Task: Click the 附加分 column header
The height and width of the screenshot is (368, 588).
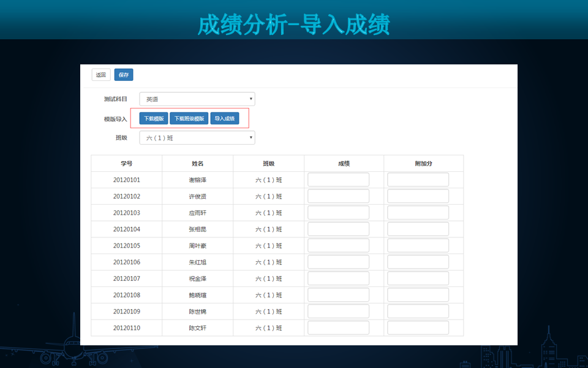Action: click(423, 163)
